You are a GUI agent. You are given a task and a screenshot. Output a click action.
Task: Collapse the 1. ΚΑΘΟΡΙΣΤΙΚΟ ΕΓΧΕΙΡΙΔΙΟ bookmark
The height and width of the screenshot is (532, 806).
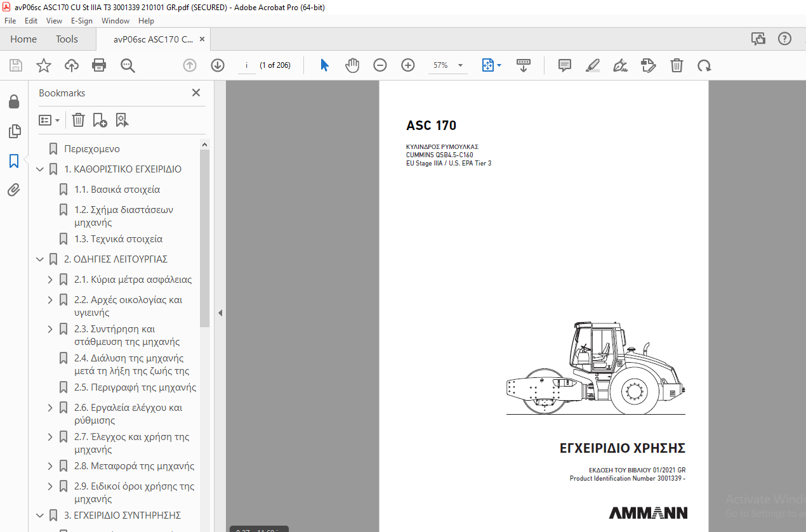pos(40,169)
